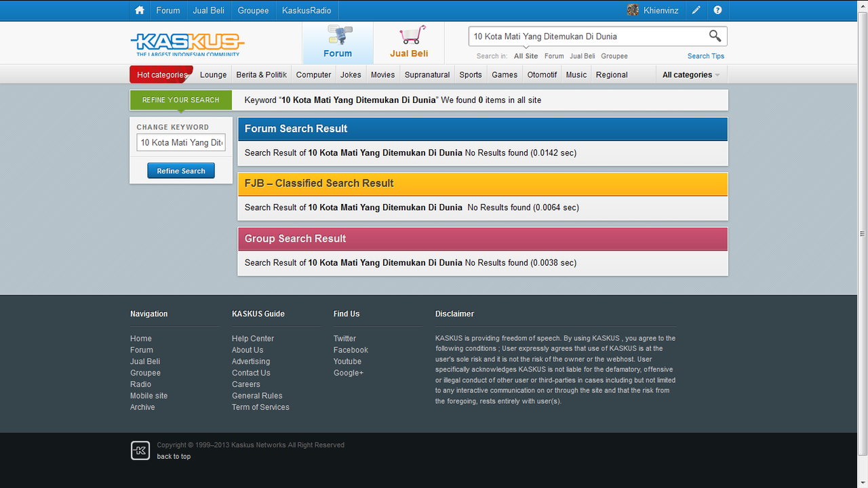The image size is (868, 488).
Task: Open Sports category
Action: coord(471,75)
